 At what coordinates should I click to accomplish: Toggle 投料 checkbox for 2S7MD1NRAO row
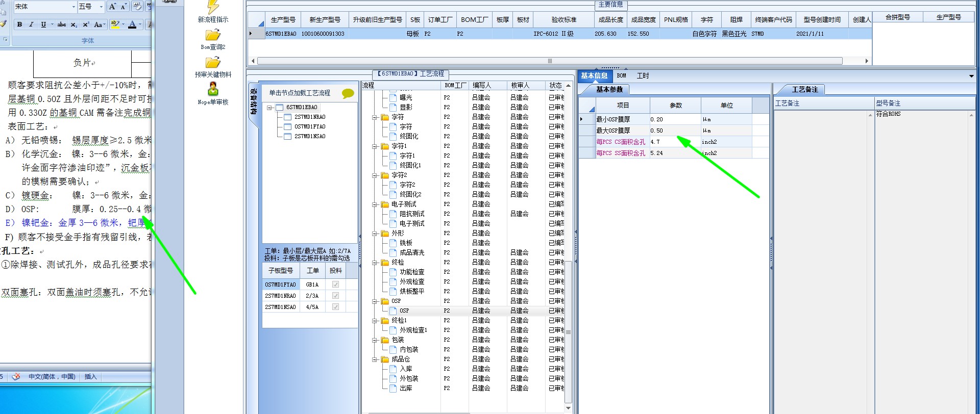coord(335,296)
